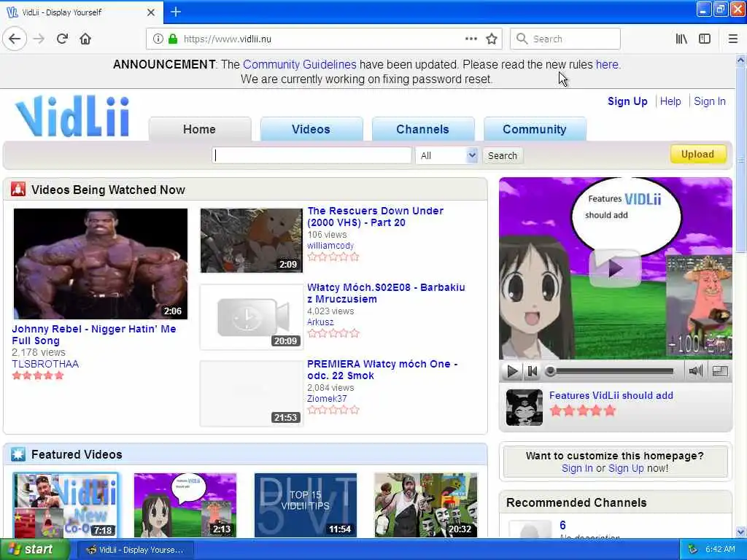Screen dimensions: 747x560
Task: Click the player's restart/previous icon
Action: point(533,371)
